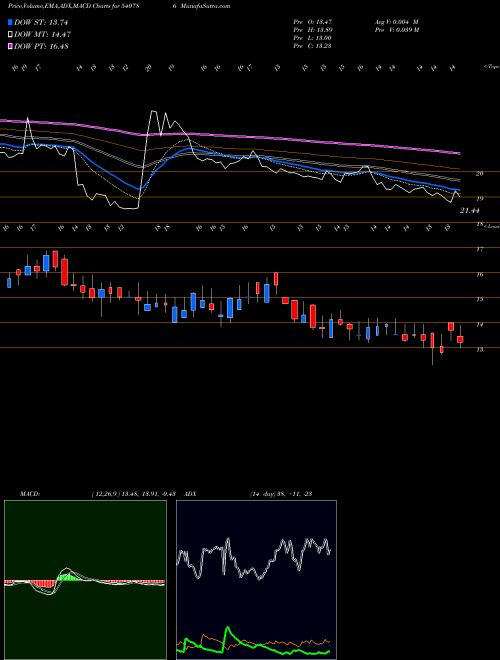Click the '<Lows' label beside the chart
Image resolution: width=500 pixels, height=660 pixels.
coord(491,226)
